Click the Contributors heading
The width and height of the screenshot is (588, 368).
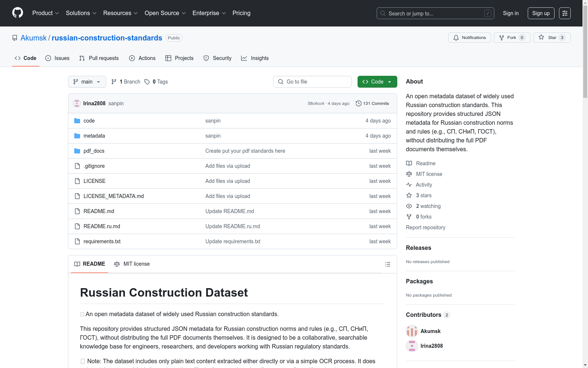(424, 315)
